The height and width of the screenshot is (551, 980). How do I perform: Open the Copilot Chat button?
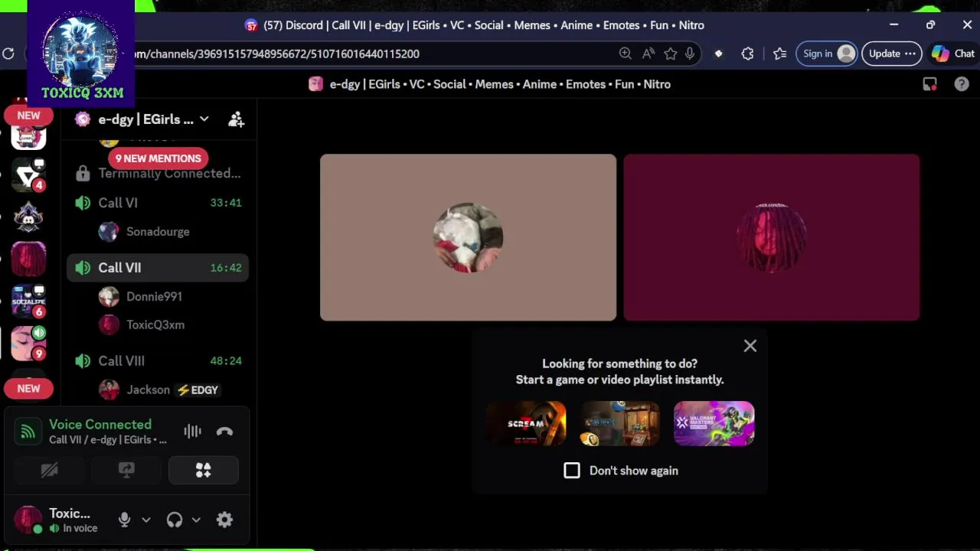pos(953,54)
